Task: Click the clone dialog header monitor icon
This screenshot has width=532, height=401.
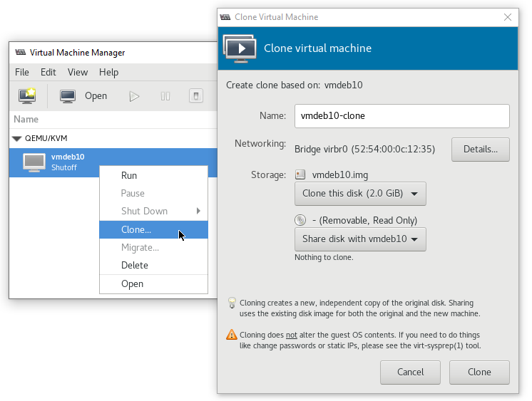Action: click(240, 48)
